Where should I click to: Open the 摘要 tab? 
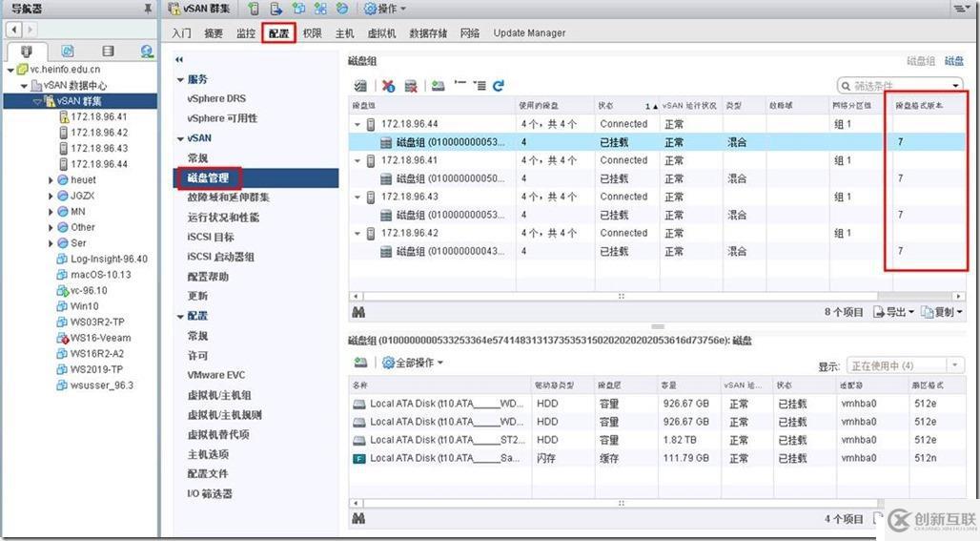click(x=214, y=33)
